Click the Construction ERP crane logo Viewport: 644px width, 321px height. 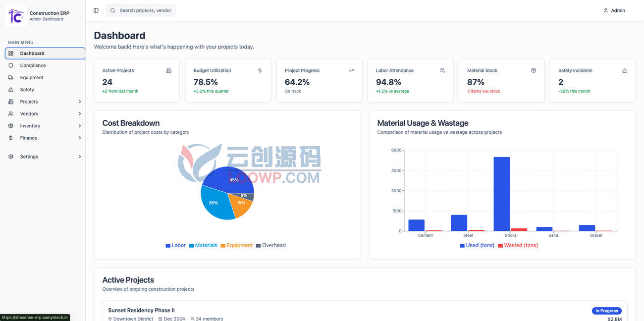pos(16,16)
